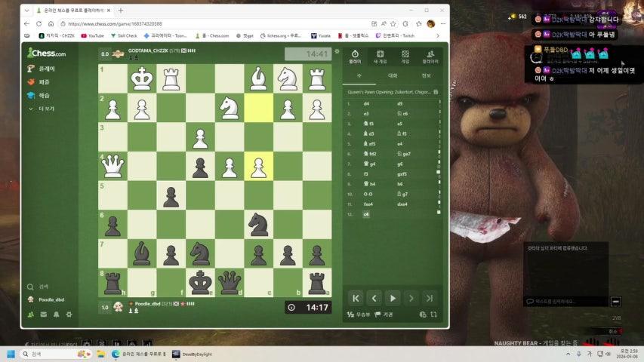Open GODTAMA_CHZZK opponent profile name
This screenshot has height=362, width=644.
tap(148, 51)
